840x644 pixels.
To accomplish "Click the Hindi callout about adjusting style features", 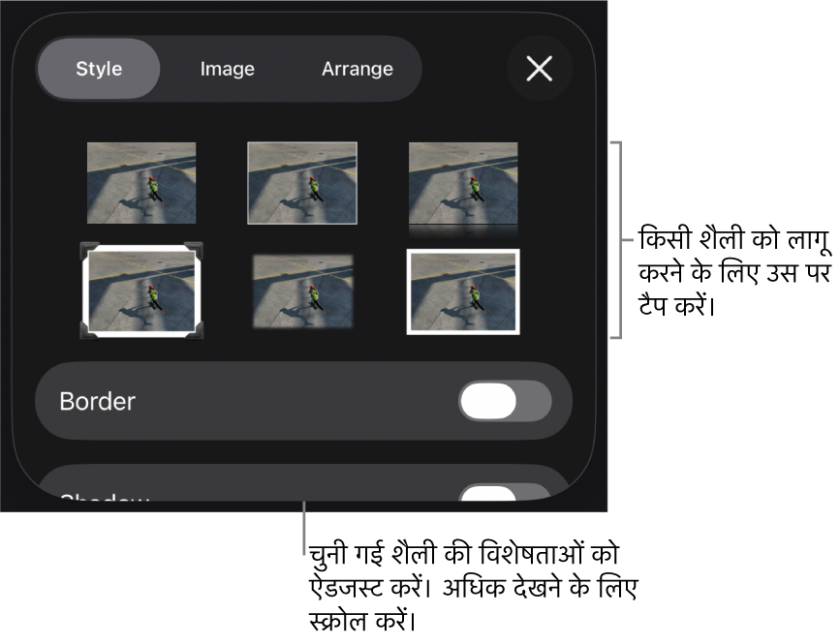I will click(474, 587).
